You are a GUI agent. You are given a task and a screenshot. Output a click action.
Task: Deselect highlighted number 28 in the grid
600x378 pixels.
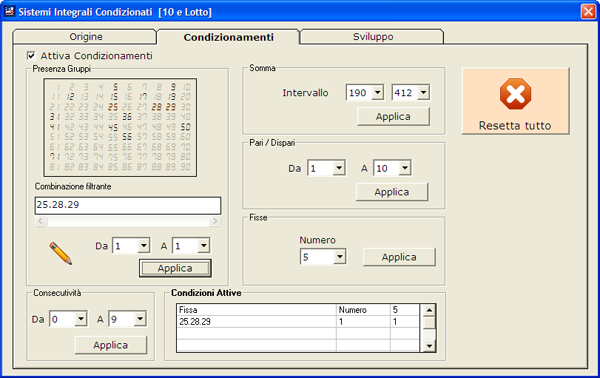click(x=157, y=107)
